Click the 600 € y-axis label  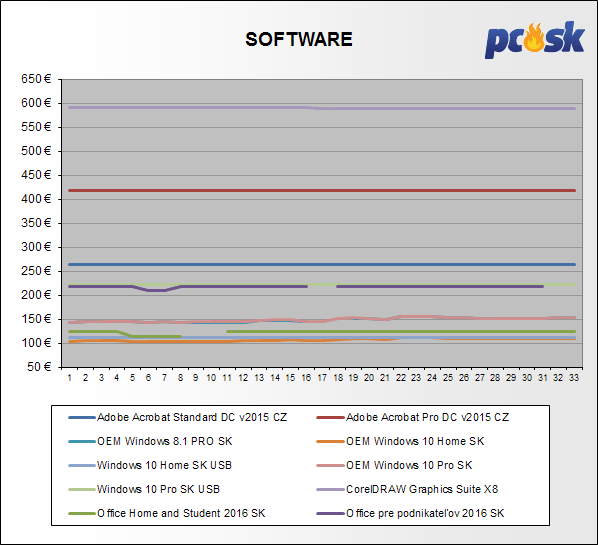pyautogui.click(x=36, y=103)
